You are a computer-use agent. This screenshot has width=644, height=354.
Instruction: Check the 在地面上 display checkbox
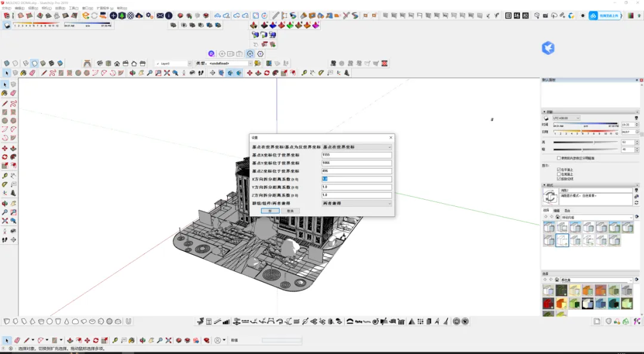coord(559,174)
